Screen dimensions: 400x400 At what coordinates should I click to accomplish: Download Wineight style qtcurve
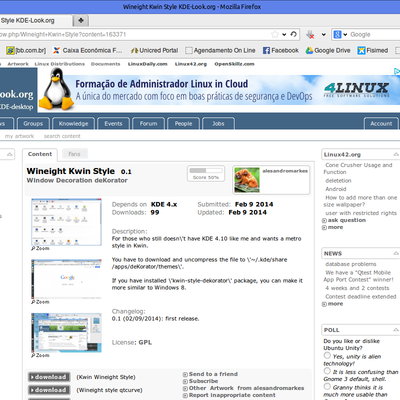(x=49, y=390)
